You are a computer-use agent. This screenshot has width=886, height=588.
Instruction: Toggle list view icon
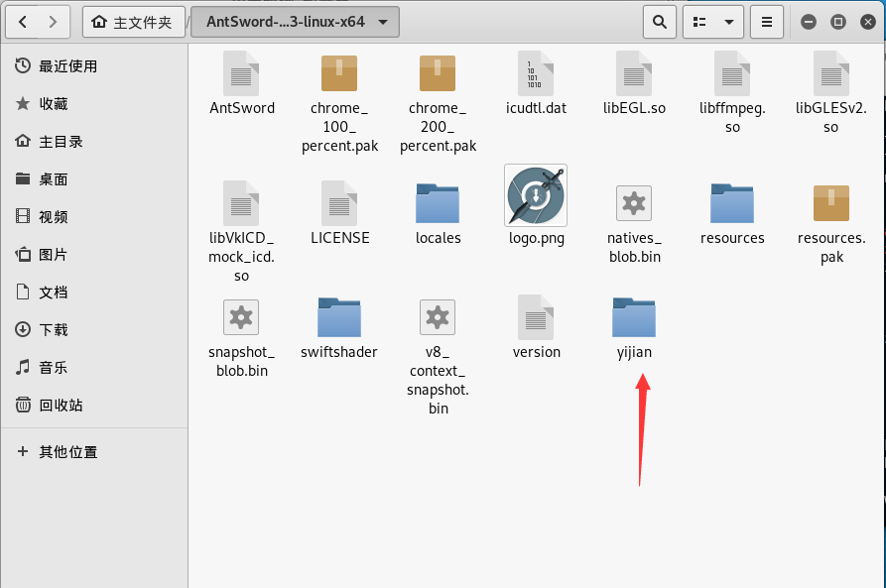pyautogui.click(x=699, y=22)
